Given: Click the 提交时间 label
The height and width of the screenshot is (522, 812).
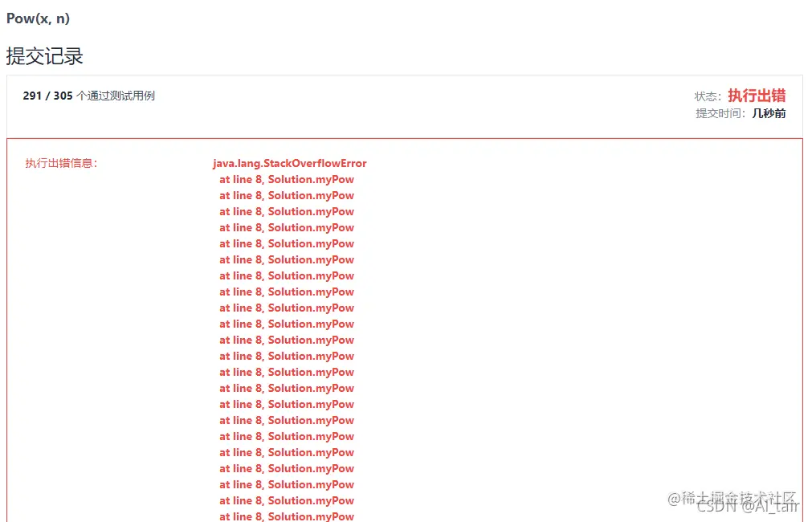Looking at the screenshot, I should (720, 113).
